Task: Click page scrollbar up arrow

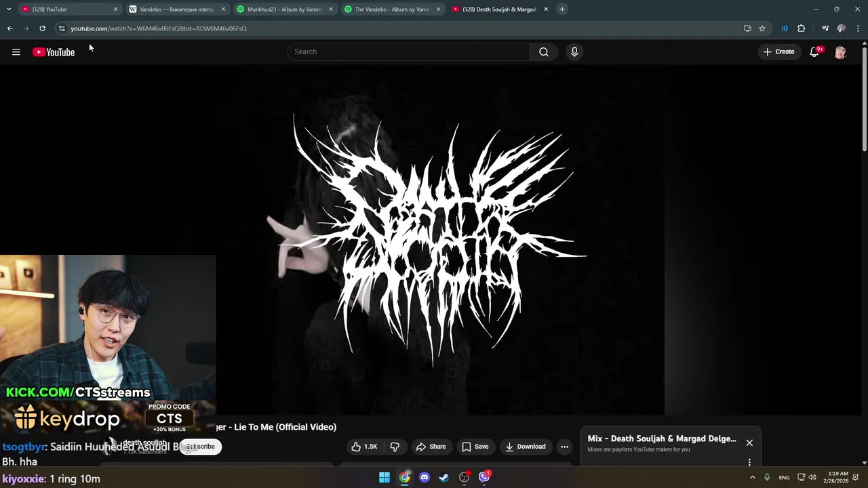Action: click(865, 43)
